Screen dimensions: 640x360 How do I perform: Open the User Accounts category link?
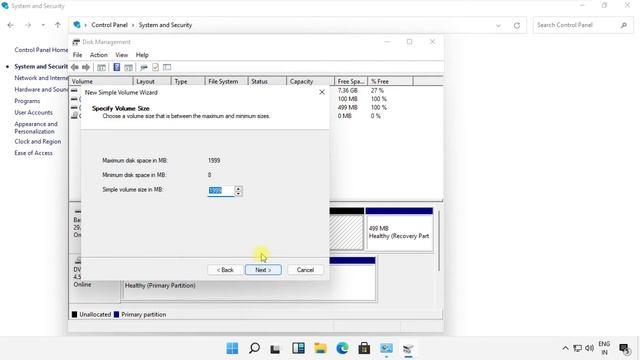pos(33,112)
